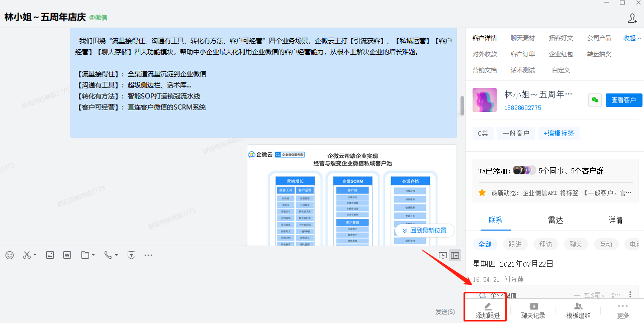Open the 营销文档 tab

485,70
